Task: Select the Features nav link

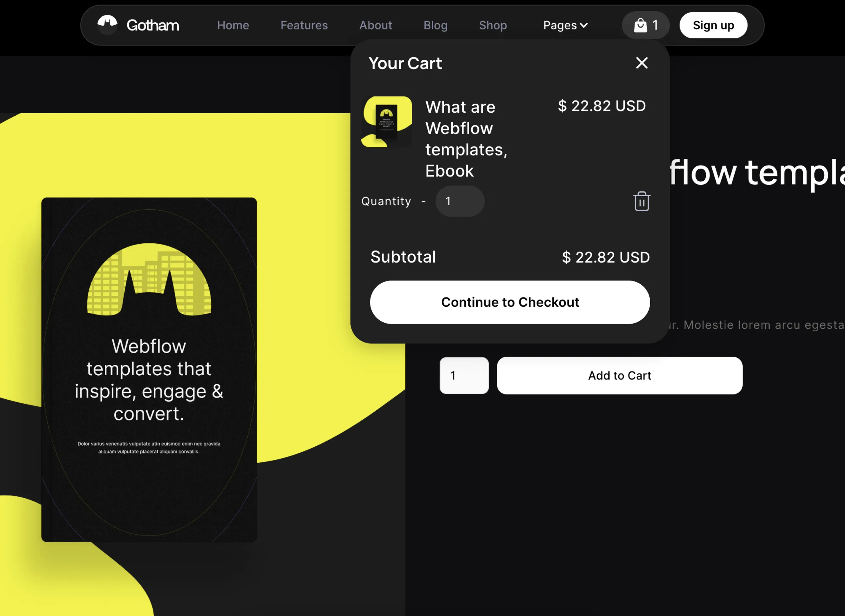Action: pyautogui.click(x=304, y=25)
